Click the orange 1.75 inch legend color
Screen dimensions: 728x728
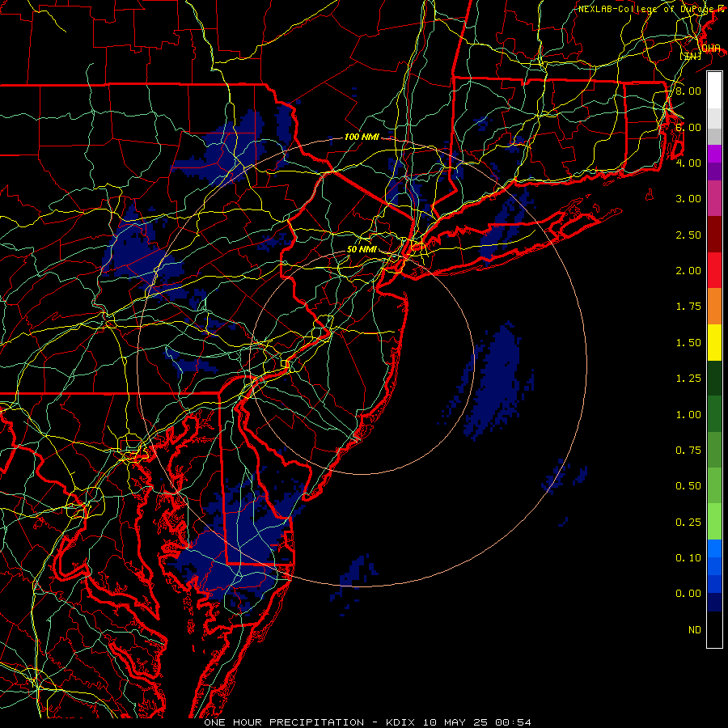click(x=714, y=306)
